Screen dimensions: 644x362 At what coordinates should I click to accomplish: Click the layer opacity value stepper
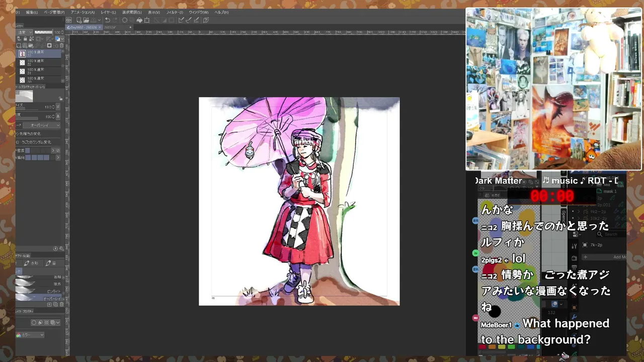[x=62, y=32]
